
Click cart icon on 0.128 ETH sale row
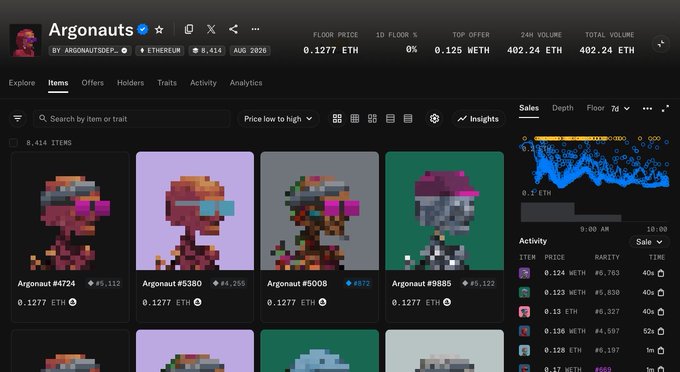[661, 350]
